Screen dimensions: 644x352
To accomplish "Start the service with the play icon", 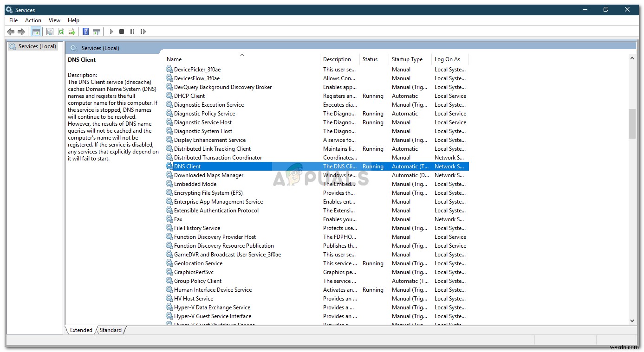I will pyautogui.click(x=111, y=31).
